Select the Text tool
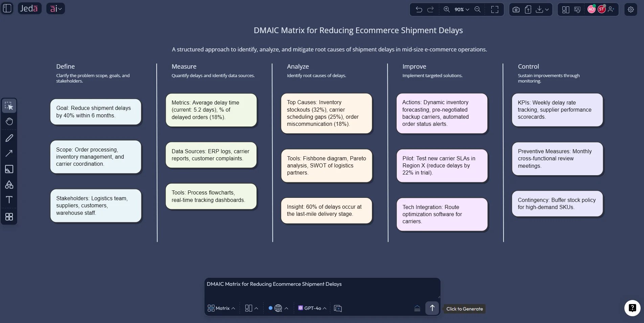 tap(9, 200)
